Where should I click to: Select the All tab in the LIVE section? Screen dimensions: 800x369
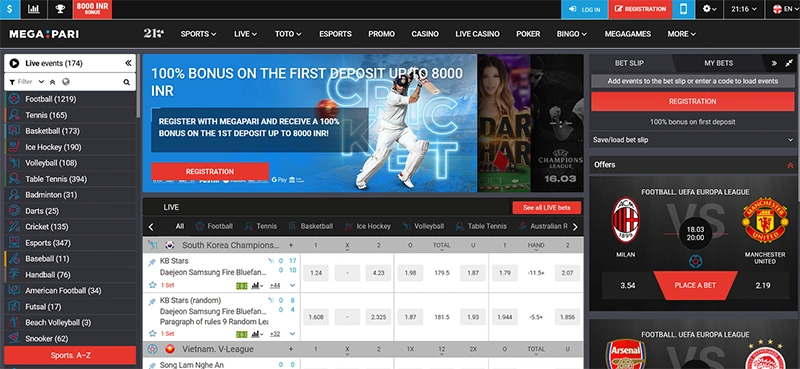point(180,226)
